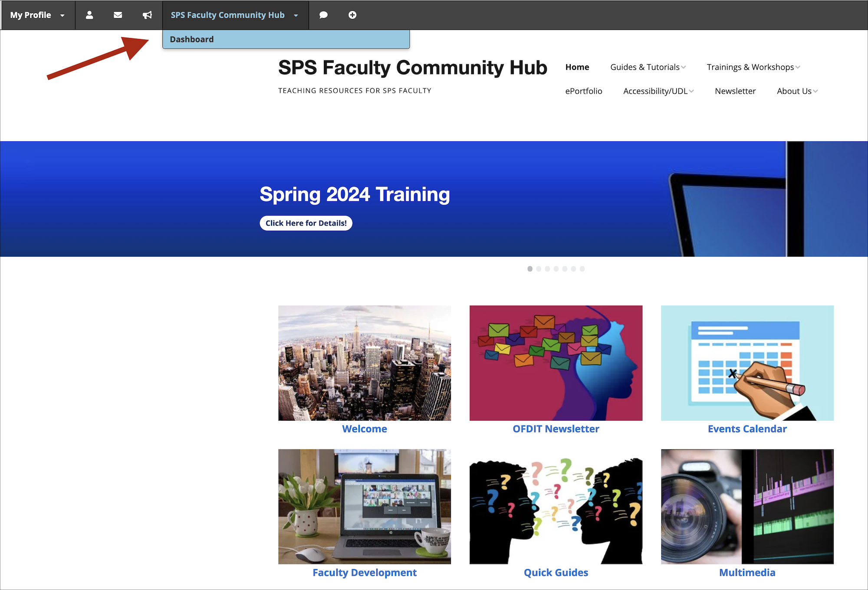Visit the Events Calendar page
Viewport: 868px width, 590px height.
coord(747,429)
